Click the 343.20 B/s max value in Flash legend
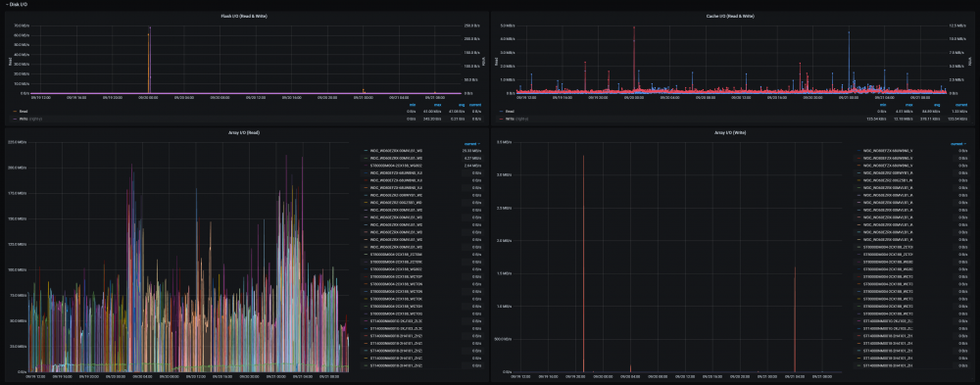 pyautogui.click(x=432, y=119)
